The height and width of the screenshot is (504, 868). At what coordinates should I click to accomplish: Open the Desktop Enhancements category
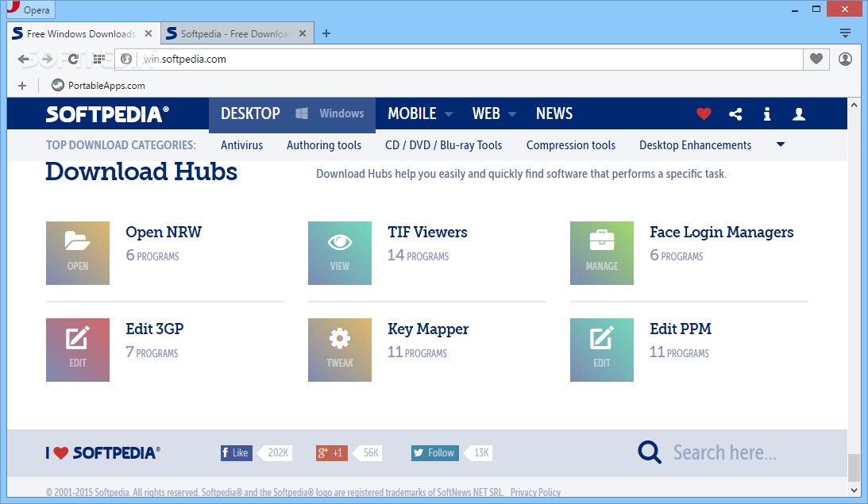(696, 145)
